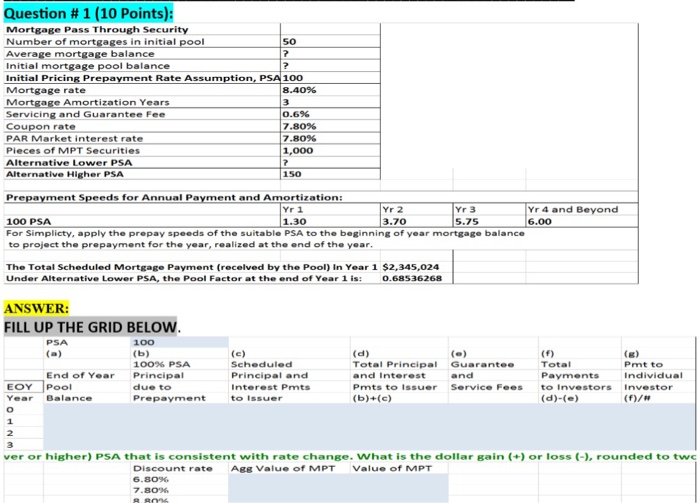This screenshot has height=503, width=700.
Task: Click the 'Yr 1' column header
Action: click(x=293, y=209)
